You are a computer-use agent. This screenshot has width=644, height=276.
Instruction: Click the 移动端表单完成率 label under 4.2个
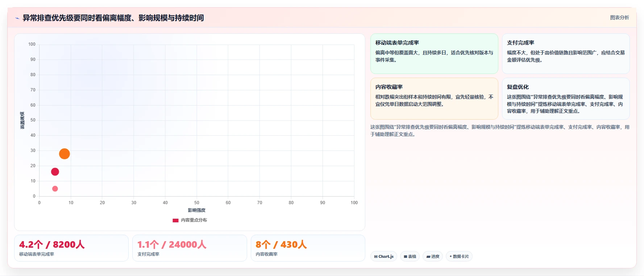[x=37, y=254]
